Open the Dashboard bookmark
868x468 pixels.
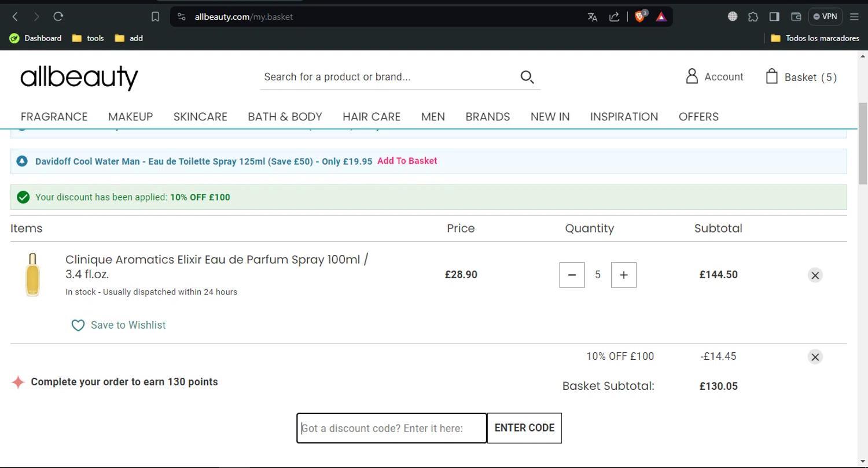[35, 38]
